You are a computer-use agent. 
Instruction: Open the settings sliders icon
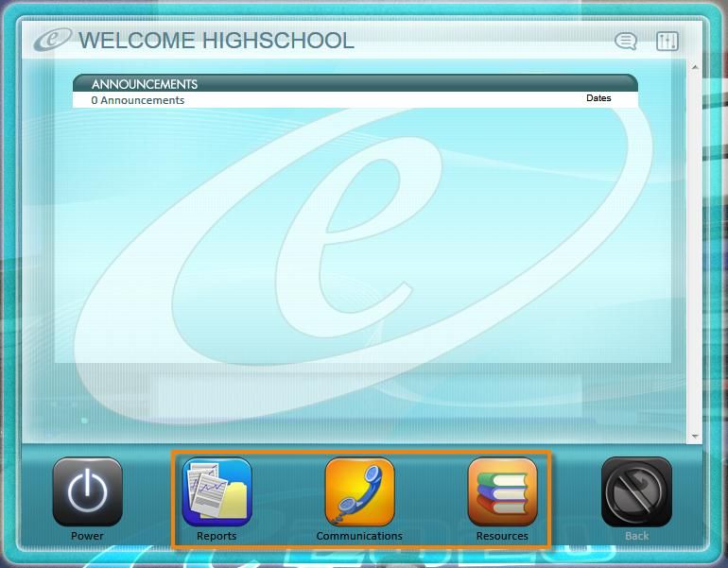click(x=667, y=42)
